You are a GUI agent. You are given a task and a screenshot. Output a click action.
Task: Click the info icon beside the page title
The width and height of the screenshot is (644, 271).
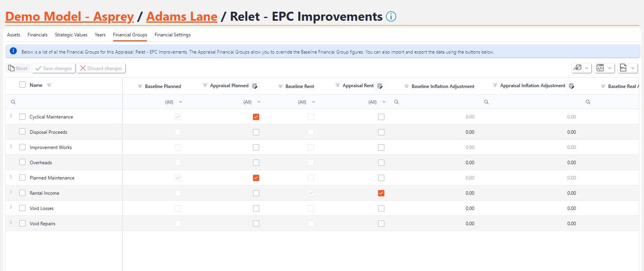[x=391, y=17]
